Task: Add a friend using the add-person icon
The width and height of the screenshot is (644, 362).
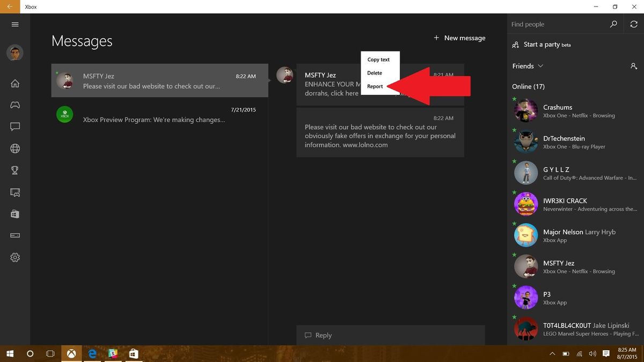Action: [x=634, y=65]
